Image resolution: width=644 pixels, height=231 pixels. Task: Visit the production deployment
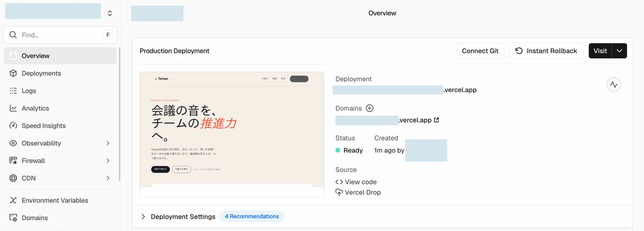[x=600, y=51]
